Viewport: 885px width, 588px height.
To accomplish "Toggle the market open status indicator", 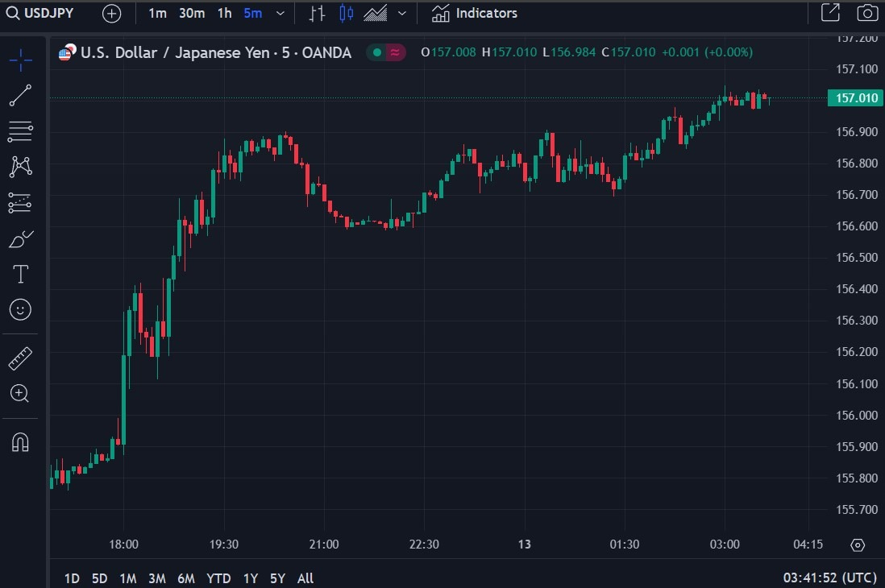I will (376, 52).
